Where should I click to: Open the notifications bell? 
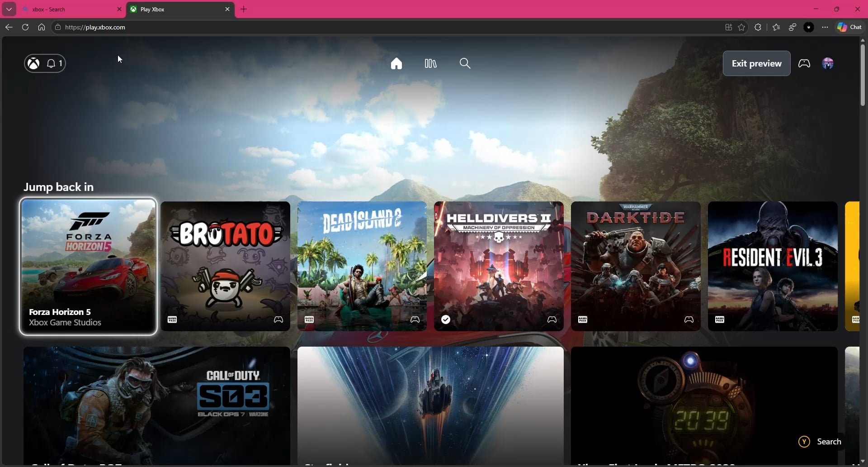coord(54,64)
